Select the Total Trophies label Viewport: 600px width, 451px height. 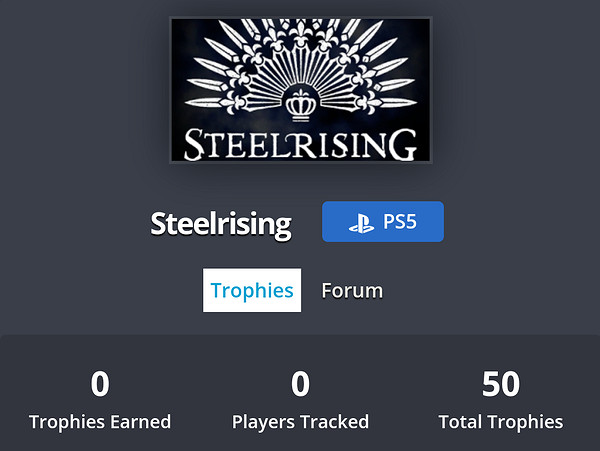[x=500, y=422]
